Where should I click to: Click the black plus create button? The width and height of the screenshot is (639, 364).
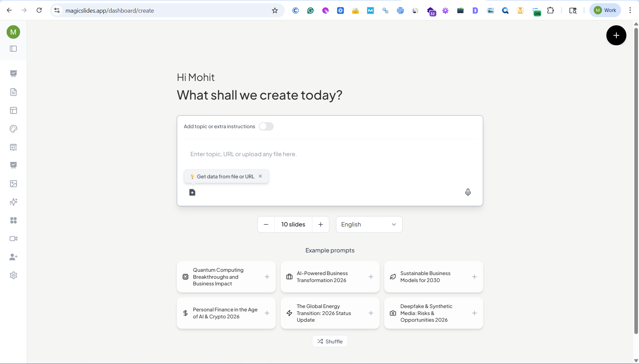click(616, 35)
